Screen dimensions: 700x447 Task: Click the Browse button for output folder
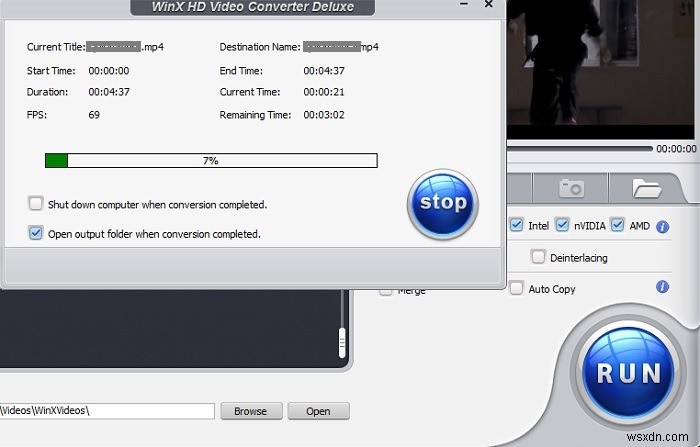click(x=251, y=411)
